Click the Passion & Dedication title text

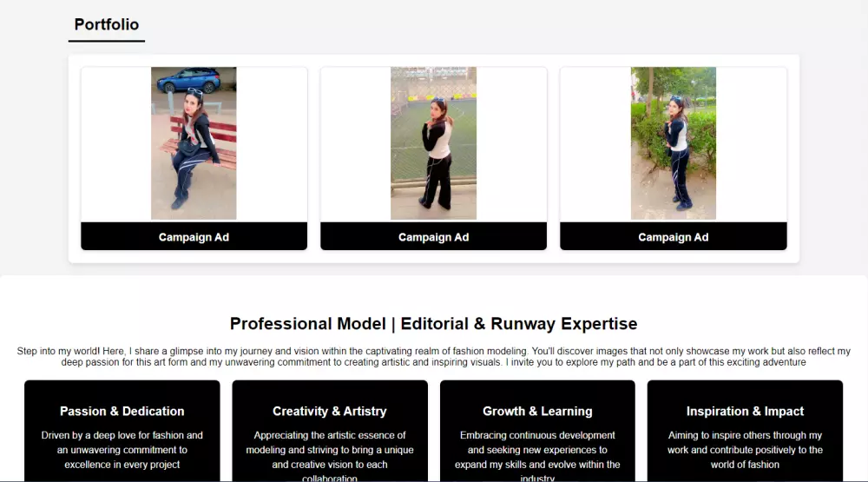[x=122, y=411]
